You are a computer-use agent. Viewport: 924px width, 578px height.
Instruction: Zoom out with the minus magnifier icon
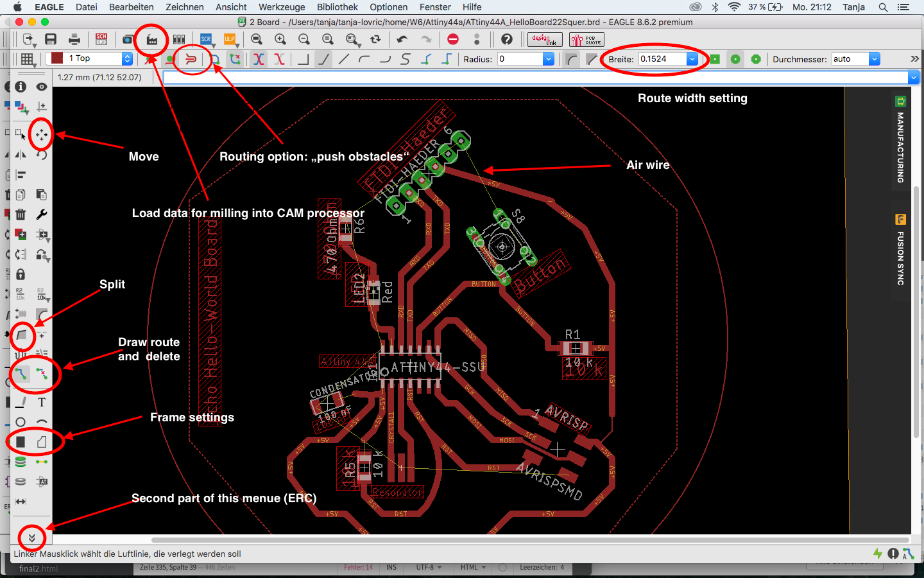tap(304, 40)
